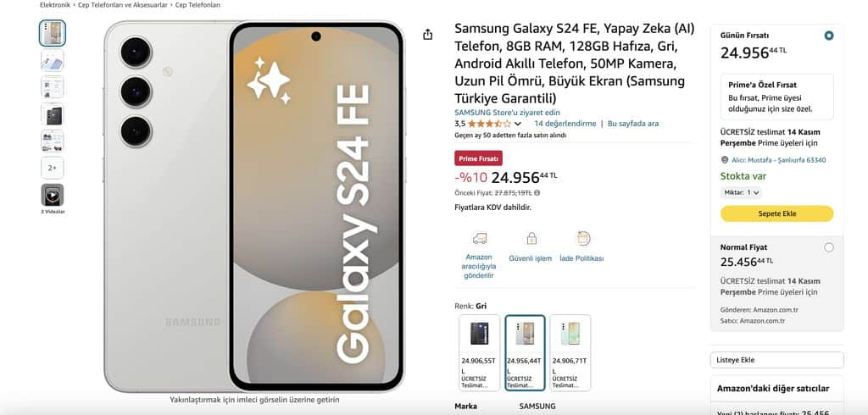Add to cart with Sepete Ekle
The width and height of the screenshot is (868, 415).
(776, 213)
